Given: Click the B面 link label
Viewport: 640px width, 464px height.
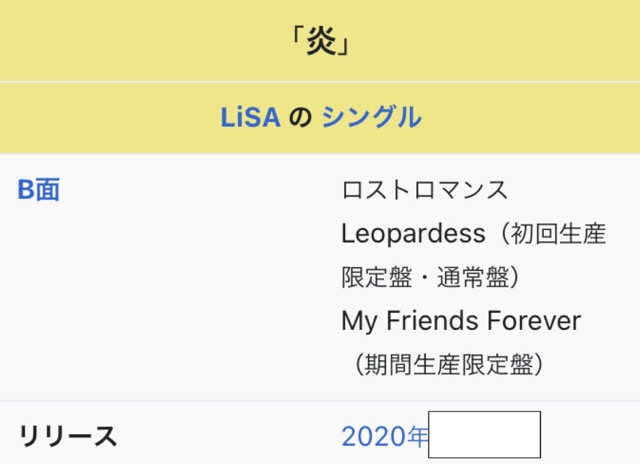Looking at the screenshot, I should pos(39,190).
